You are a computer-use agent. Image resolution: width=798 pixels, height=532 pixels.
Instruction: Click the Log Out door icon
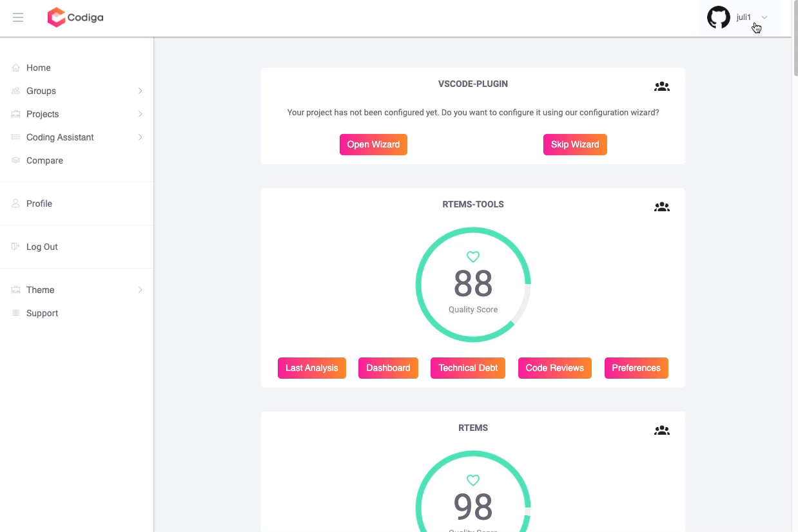pyautogui.click(x=16, y=247)
